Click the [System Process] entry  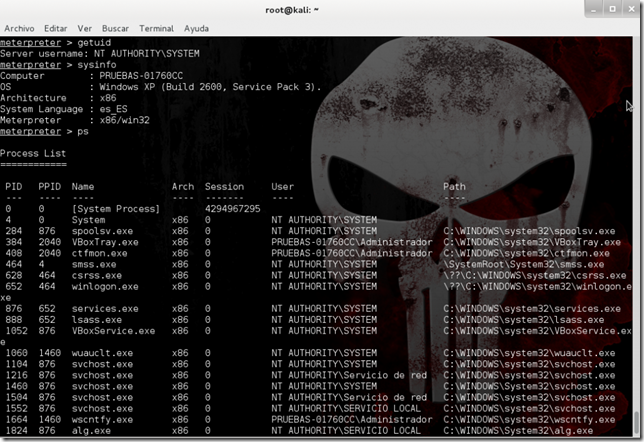116,209
